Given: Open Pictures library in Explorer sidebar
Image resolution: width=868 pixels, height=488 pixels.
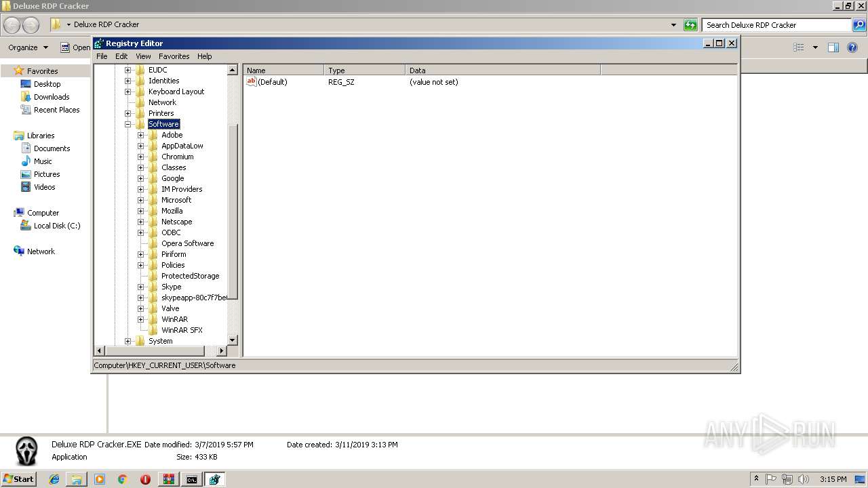Looking at the screenshot, I should [47, 174].
